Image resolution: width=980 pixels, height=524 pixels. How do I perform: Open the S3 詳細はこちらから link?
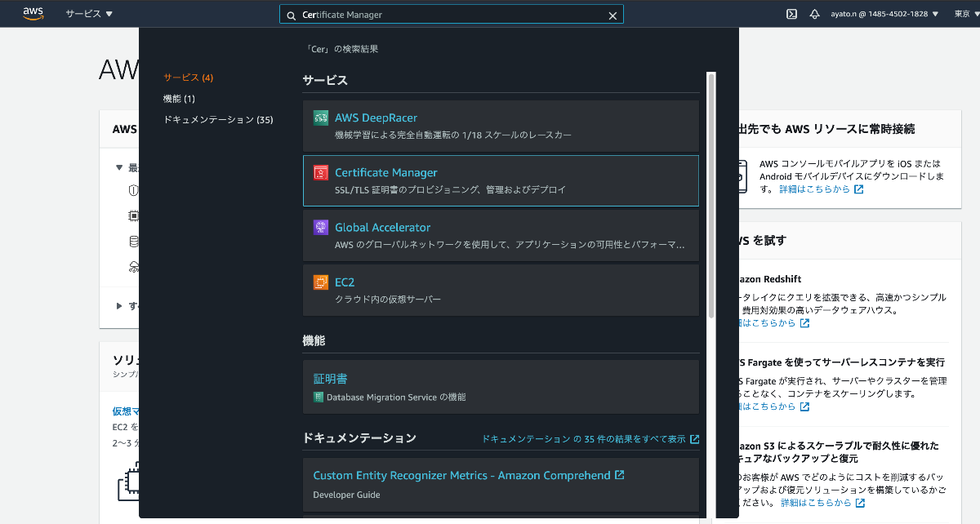(816, 503)
